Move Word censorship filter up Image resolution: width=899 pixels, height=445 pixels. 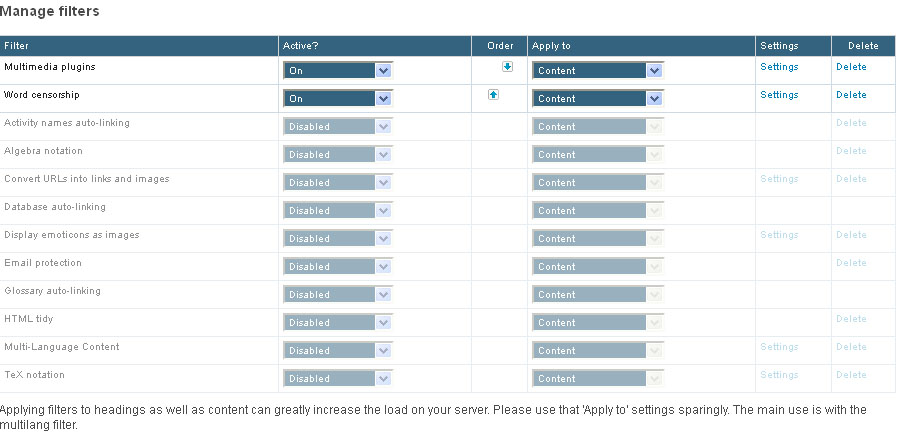point(493,95)
